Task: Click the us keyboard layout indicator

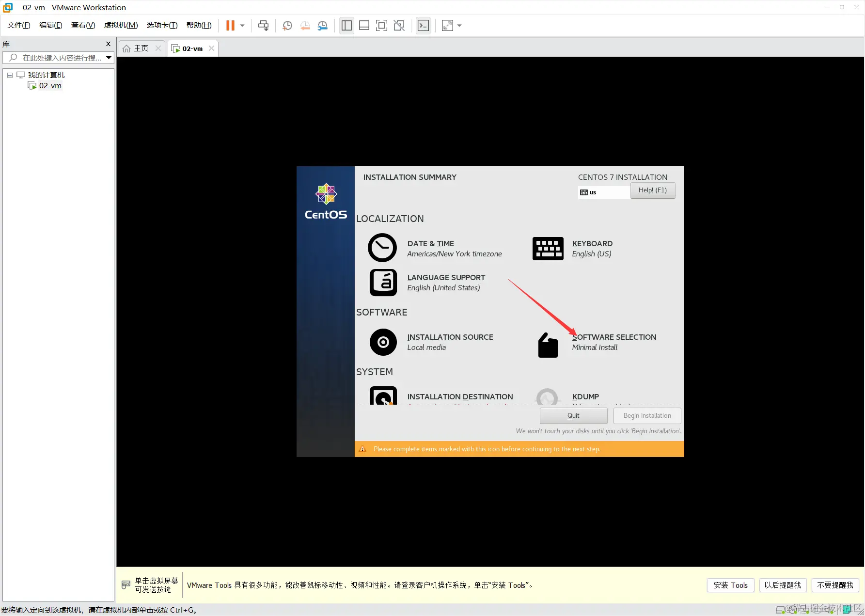Action: click(604, 192)
